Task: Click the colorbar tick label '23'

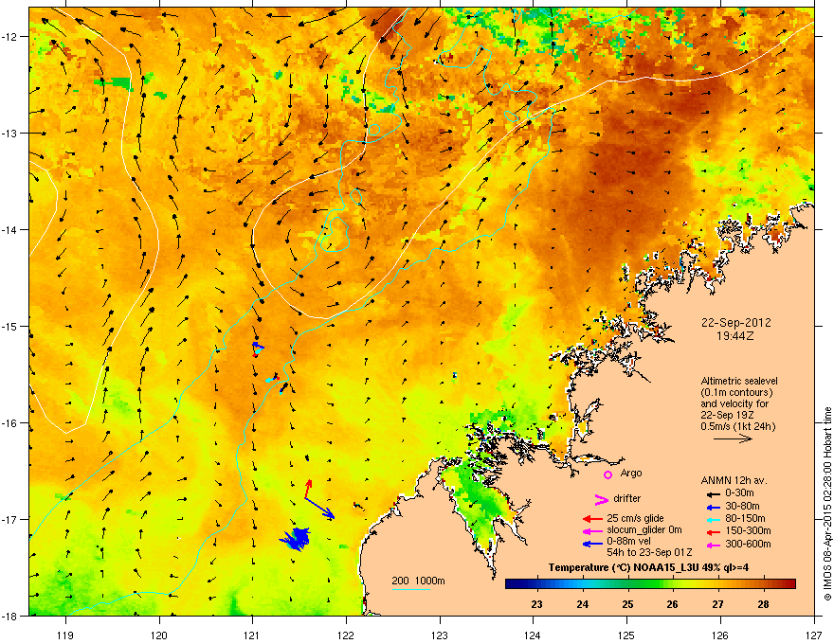Action: click(x=537, y=604)
